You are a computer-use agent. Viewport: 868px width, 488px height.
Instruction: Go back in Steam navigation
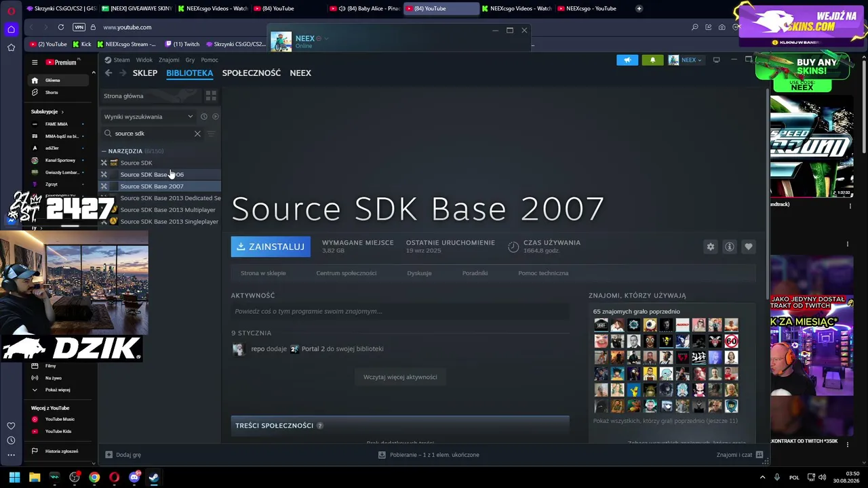[108, 73]
